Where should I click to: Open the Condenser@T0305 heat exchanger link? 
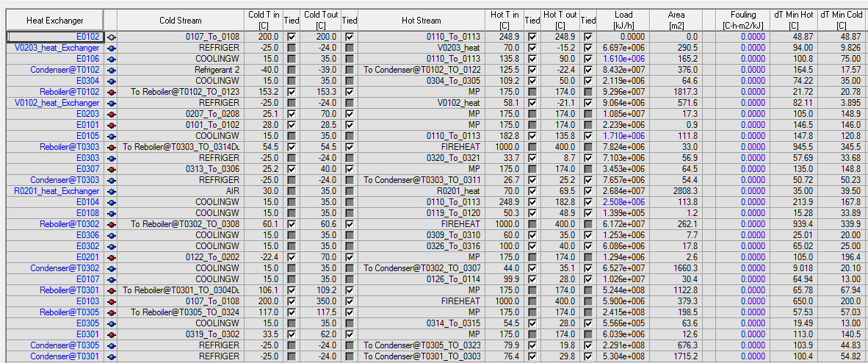point(65,345)
